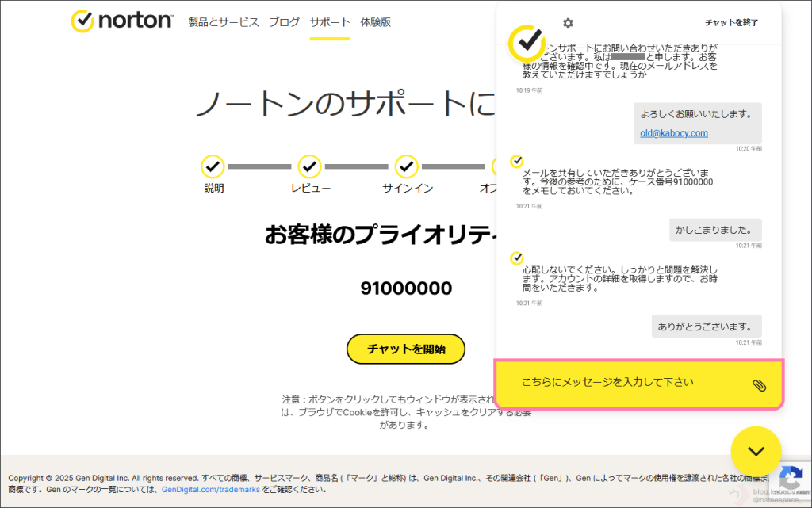Open the old@kabocy.com email link
Viewport: 812px width, 508px height.
click(674, 133)
